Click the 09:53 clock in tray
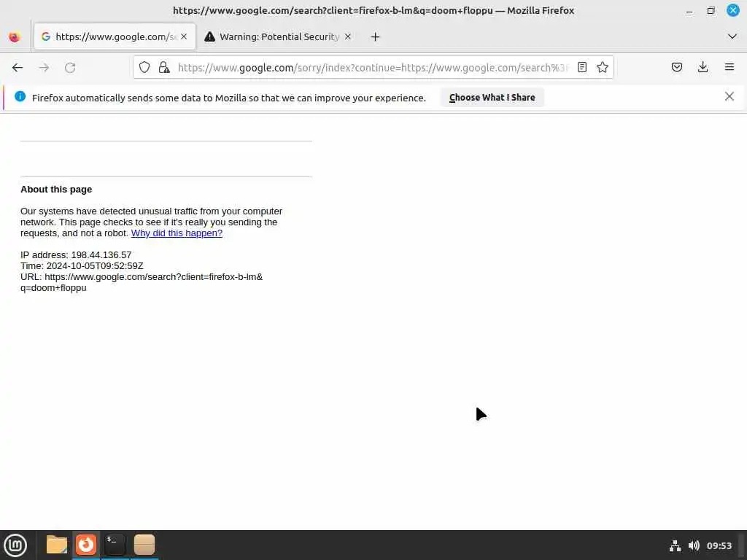This screenshot has height=560, width=747. pyautogui.click(x=719, y=545)
